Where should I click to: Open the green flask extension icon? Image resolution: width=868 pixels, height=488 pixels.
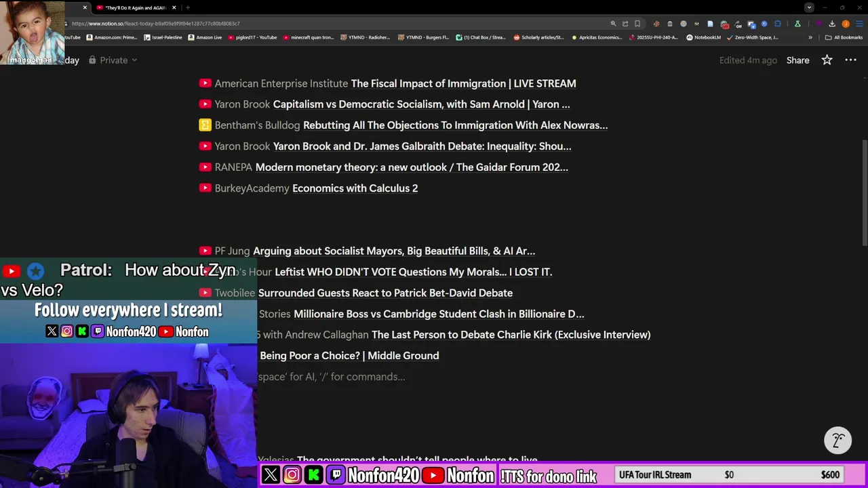click(x=797, y=24)
